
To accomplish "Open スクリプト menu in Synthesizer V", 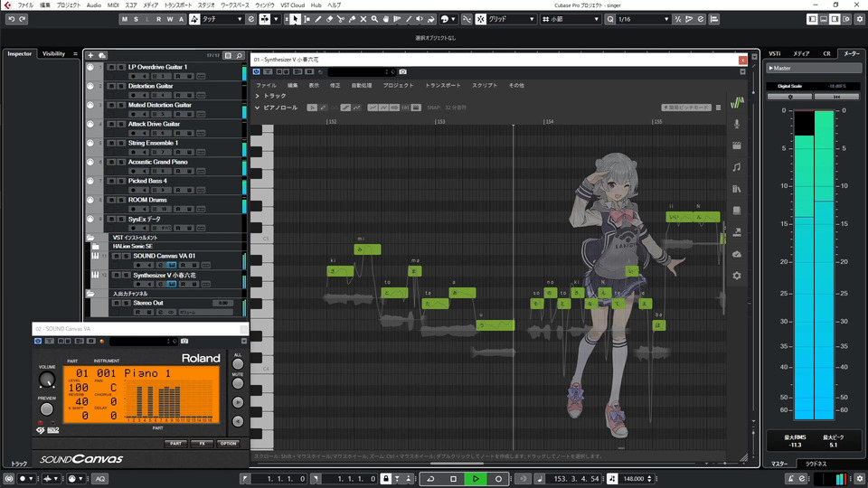I will click(x=485, y=86).
